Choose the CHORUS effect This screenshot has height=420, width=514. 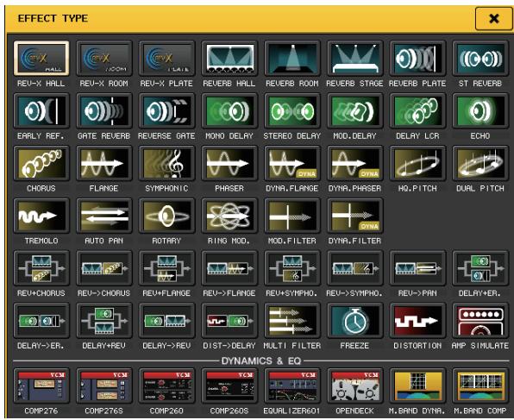[41, 163]
